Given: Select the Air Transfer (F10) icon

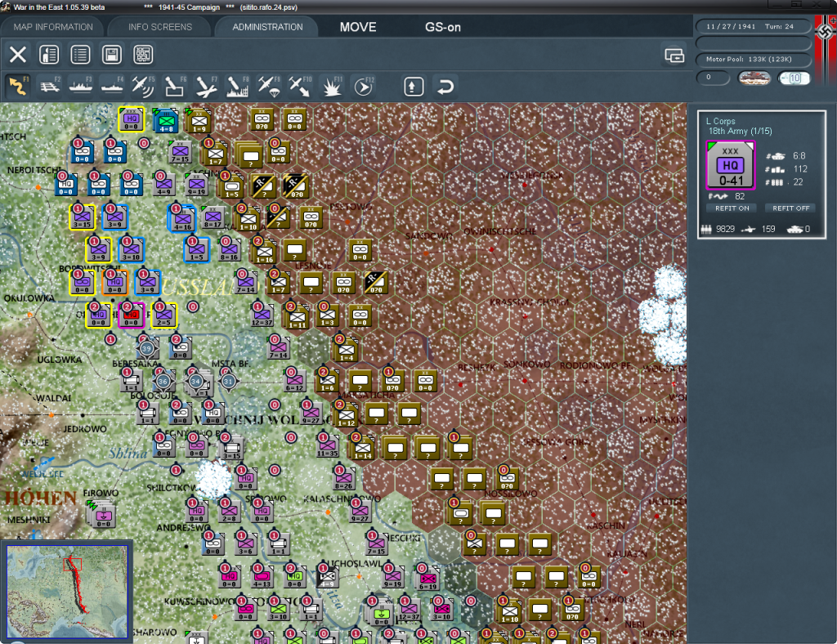Looking at the screenshot, I should (x=299, y=86).
